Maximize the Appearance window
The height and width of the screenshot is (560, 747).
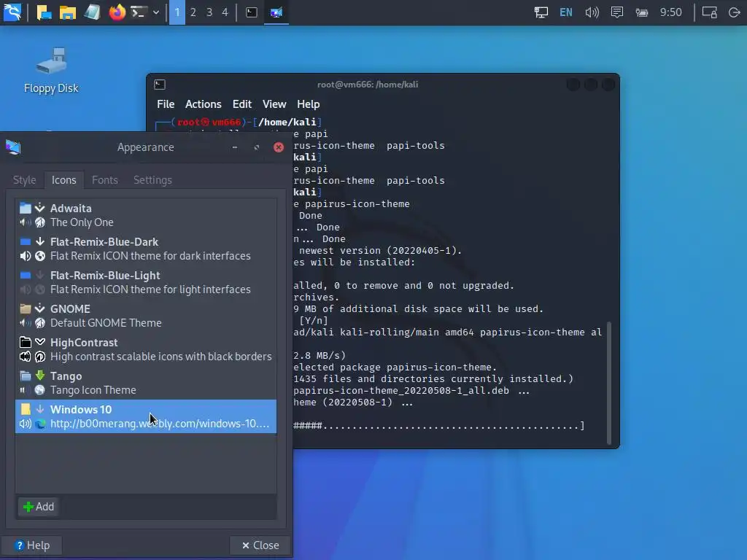click(x=257, y=147)
